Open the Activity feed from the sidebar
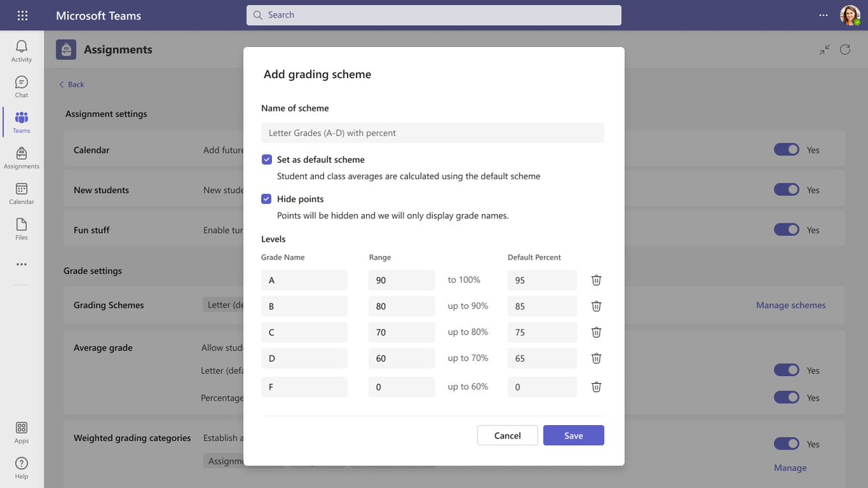Image resolution: width=868 pixels, height=488 pixels. point(21,49)
